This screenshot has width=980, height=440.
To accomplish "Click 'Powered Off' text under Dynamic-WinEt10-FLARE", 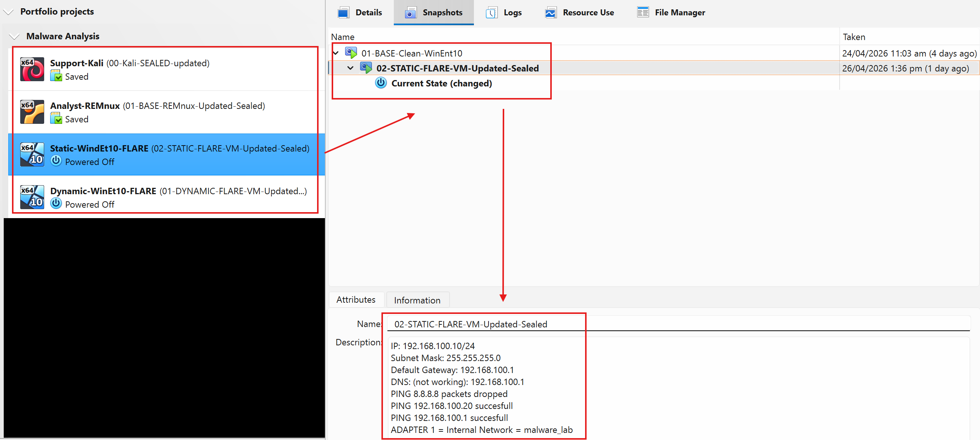I will (89, 204).
